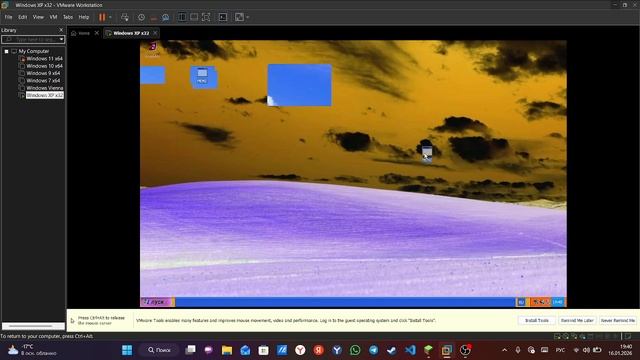Close the Library panel
This screenshot has width=640, height=360.
click(x=61, y=30)
